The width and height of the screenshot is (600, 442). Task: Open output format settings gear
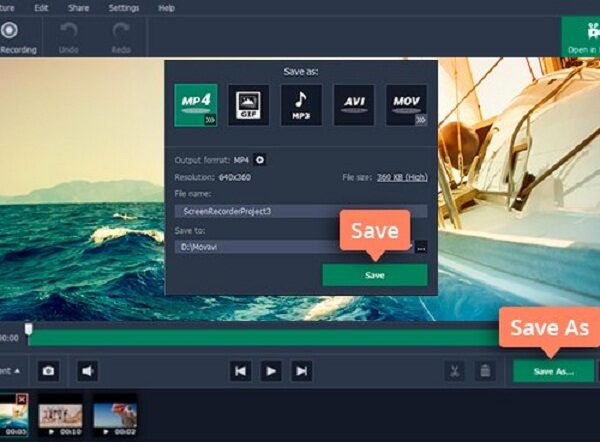tap(260, 159)
